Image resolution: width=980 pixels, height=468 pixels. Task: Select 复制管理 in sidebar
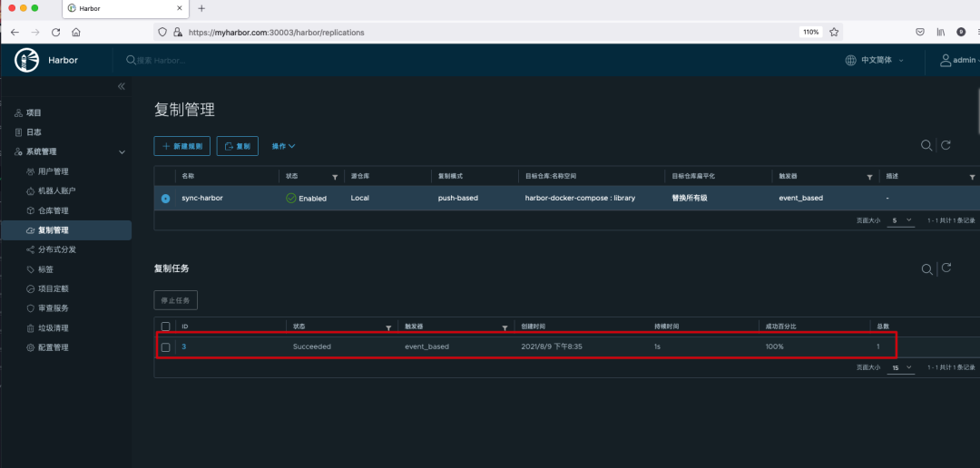click(x=66, y=230)
